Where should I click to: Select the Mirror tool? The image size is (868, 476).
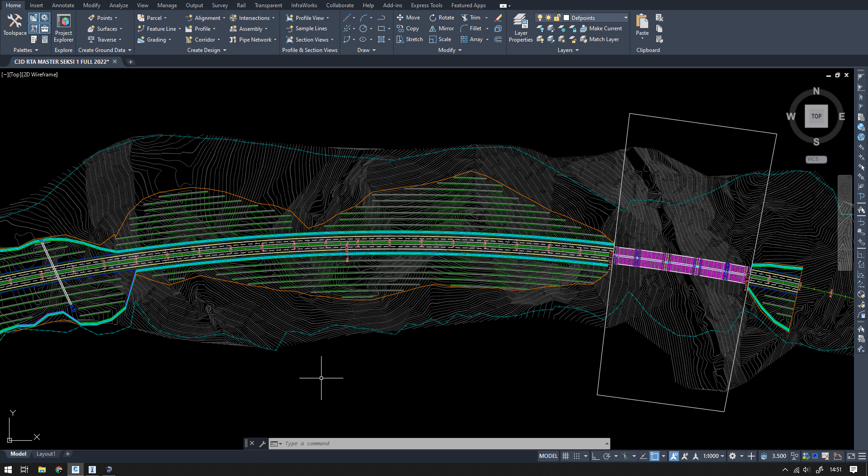(441, 28)
